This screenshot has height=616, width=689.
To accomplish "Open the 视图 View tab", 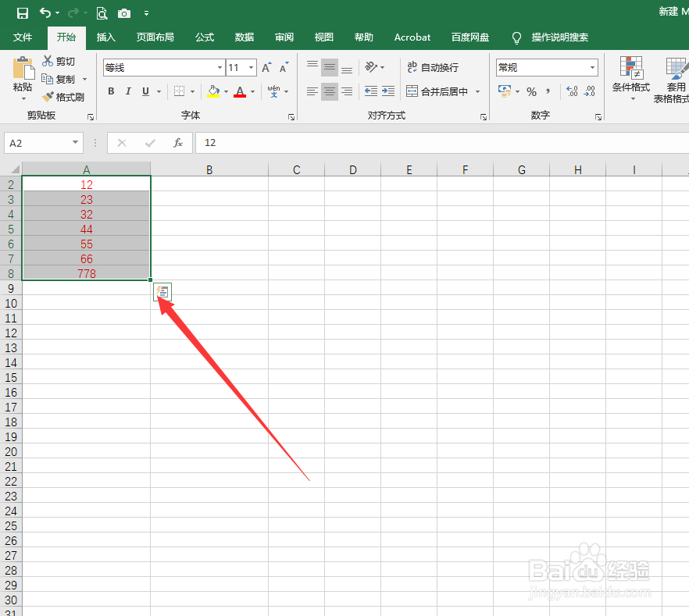I will (x=324, y=37).
